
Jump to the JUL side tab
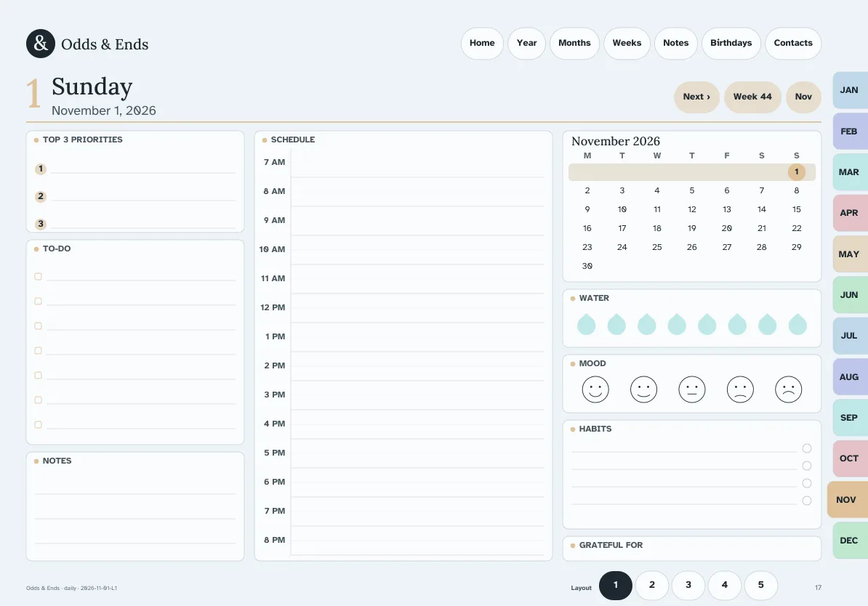(x=851, y=336)
